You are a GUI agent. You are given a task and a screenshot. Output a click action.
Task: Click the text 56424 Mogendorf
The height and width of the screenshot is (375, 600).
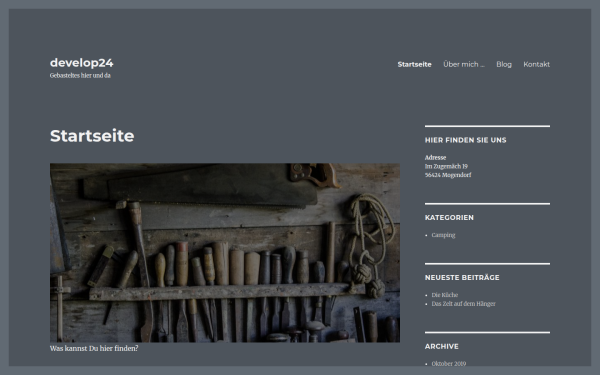[448, 175]
